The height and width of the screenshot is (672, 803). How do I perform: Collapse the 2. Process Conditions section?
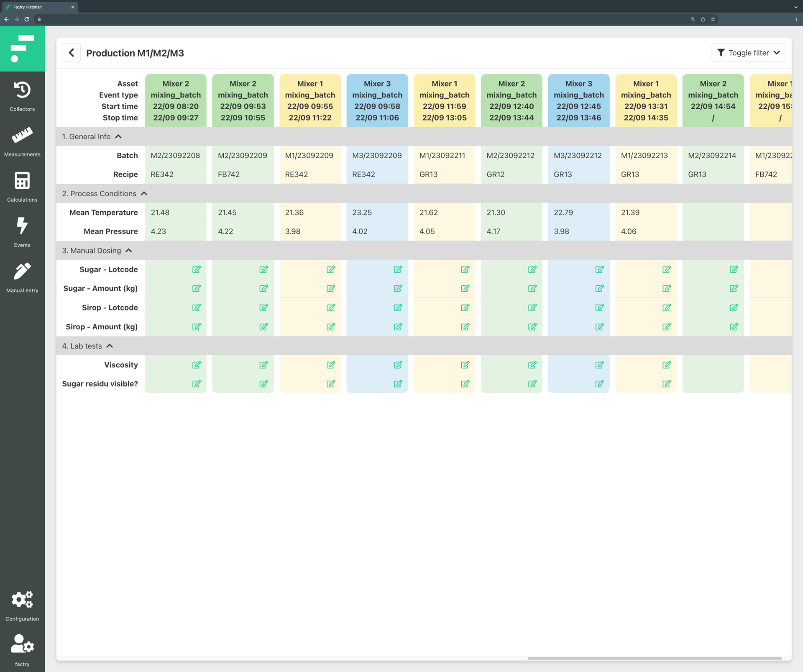pyautogui.click(x=144, y=193)
